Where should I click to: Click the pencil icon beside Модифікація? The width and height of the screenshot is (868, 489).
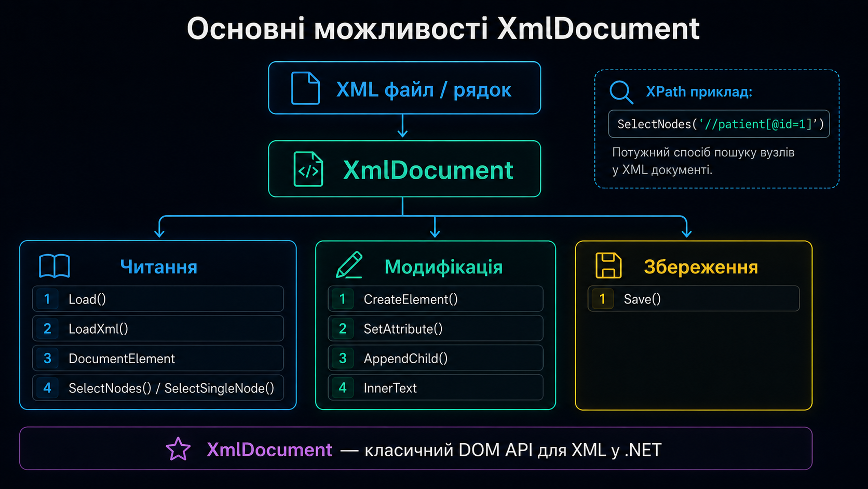click(349, 265)
